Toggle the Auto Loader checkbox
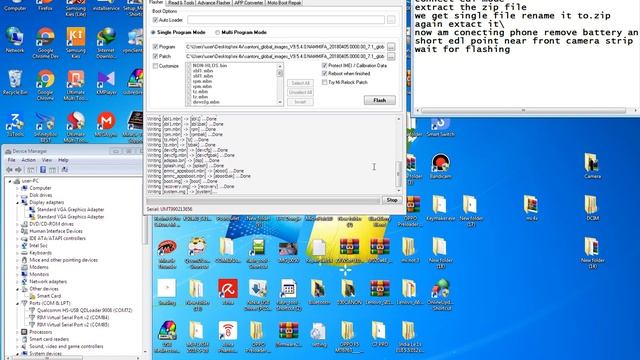 [x=155, y=20]
